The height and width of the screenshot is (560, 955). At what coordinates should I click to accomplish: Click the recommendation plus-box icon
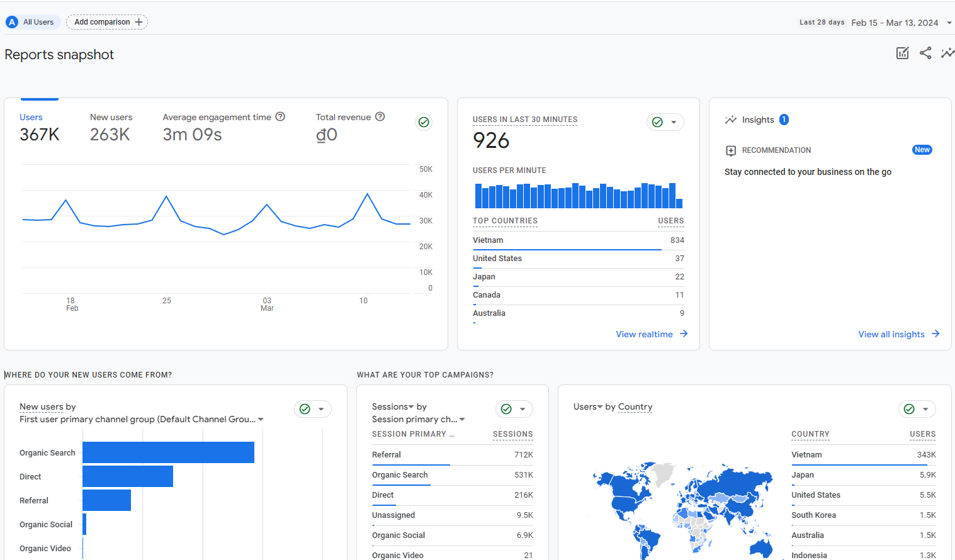pyautogui.click(x=731, y=150)
